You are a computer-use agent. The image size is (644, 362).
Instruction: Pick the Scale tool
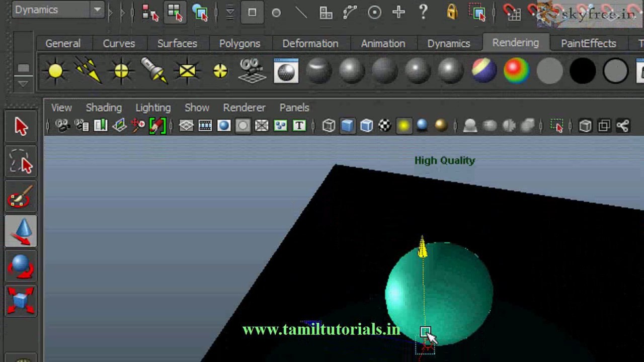(x=21, y=301)
